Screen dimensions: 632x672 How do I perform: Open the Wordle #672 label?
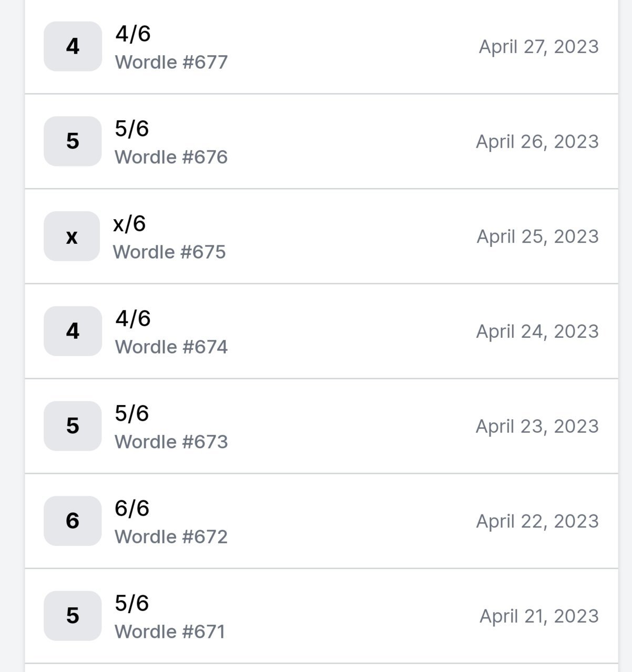171,537
